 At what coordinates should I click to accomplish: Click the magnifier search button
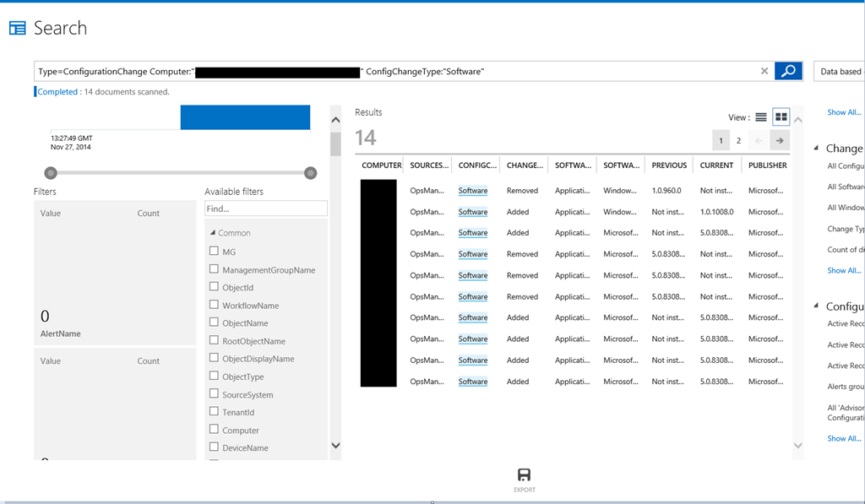tap(788, 72)
